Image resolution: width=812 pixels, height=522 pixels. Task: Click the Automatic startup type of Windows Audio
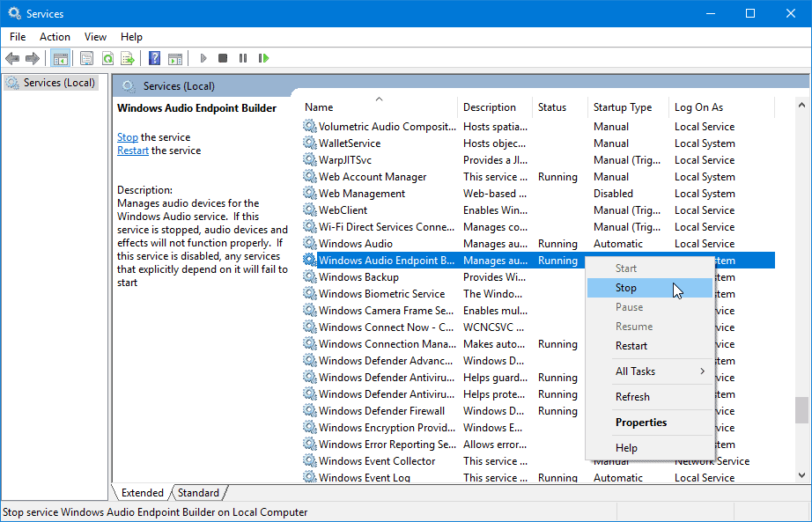(x=617, y=243)
